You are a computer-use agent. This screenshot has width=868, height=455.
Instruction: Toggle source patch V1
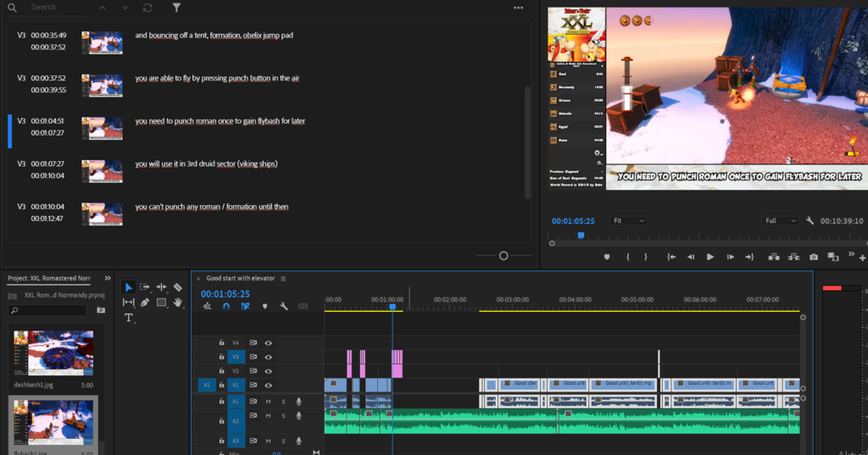click(207, 386)
